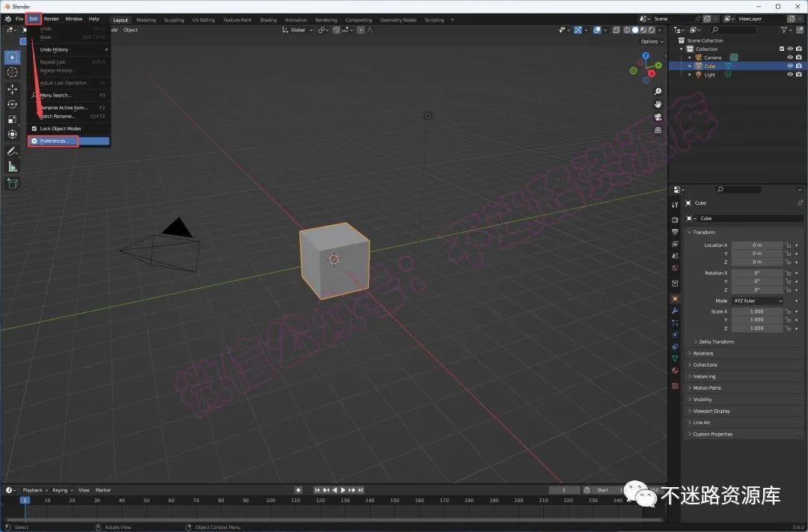
Task: Uncheck the Collection exclude checkbox
Action: click(782, 49)
